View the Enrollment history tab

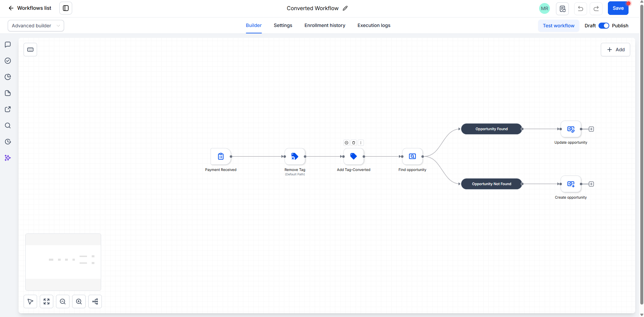click(325, 26)
